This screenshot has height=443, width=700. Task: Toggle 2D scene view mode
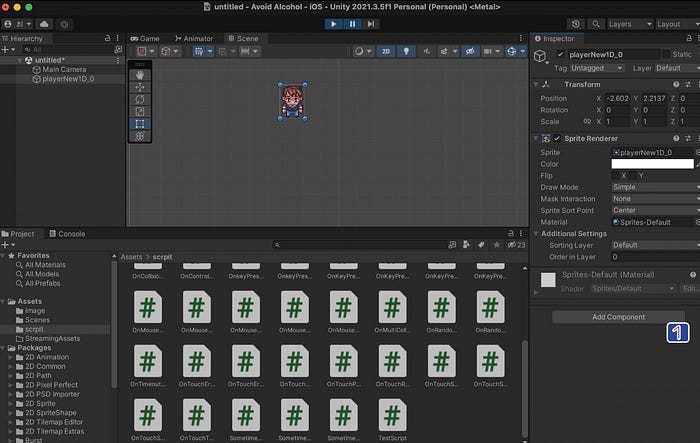pos(386,51)
